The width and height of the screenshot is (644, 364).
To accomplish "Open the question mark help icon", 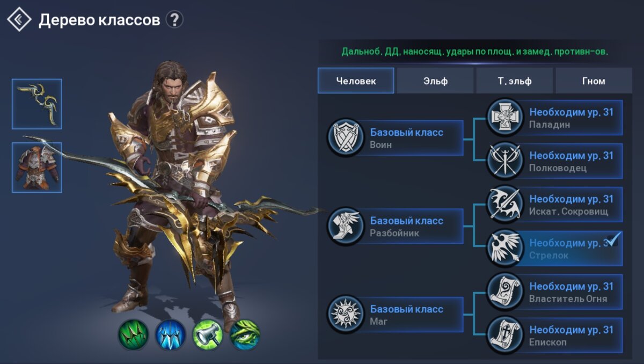I will click(174, 20).
